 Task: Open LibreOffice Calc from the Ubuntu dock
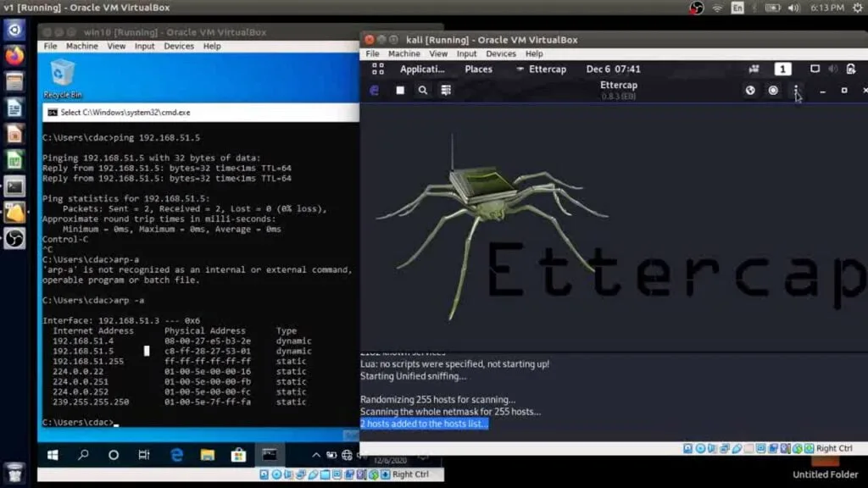[x=14, y=160]
